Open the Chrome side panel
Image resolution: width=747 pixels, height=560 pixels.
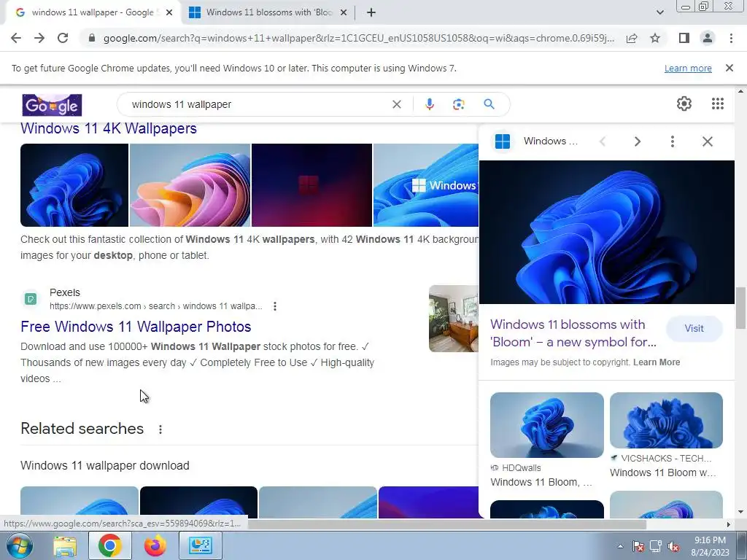[x=684, y=38]
